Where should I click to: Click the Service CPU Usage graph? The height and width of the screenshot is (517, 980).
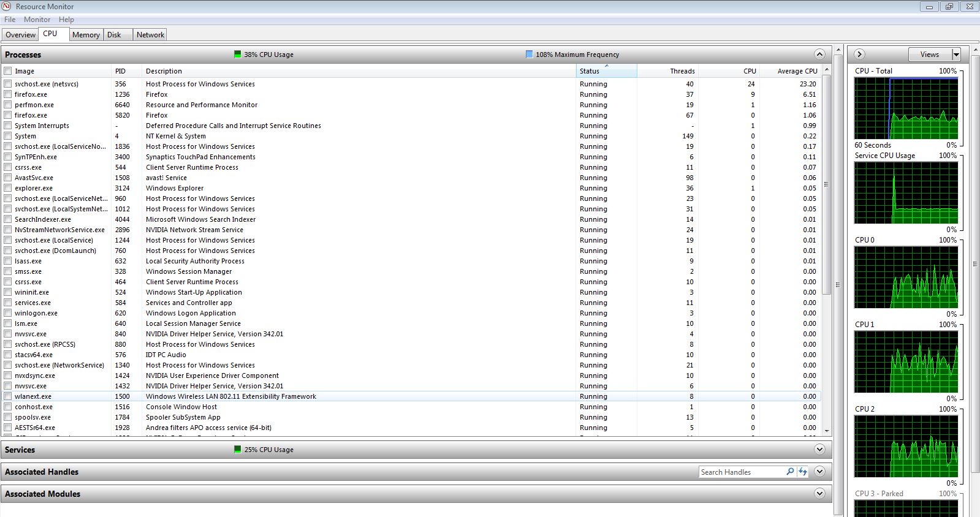[906, 193]
